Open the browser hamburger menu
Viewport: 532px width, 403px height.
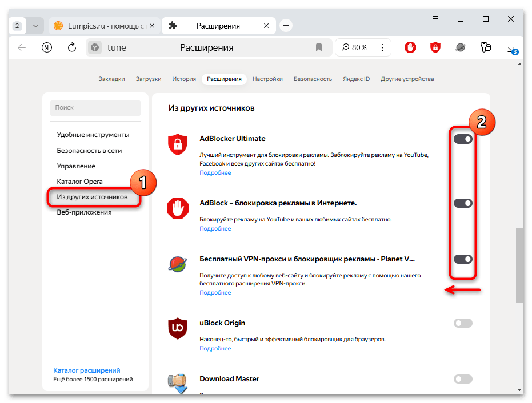435,19
